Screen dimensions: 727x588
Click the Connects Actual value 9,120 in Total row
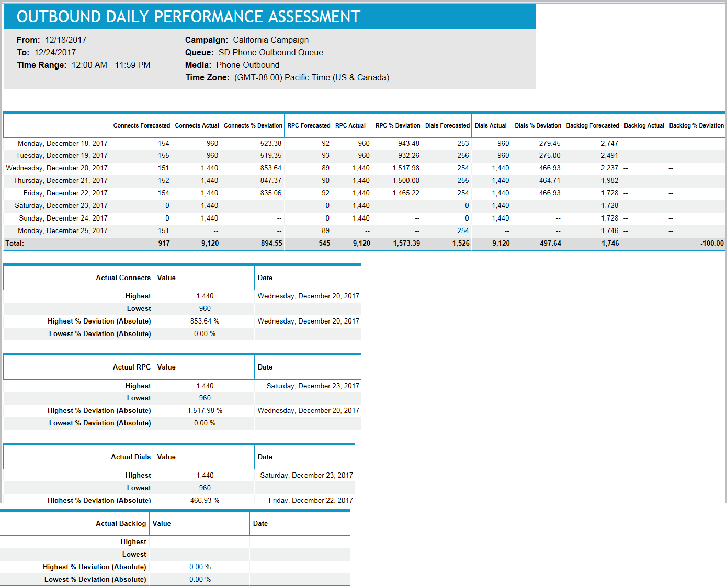tap(207, 243)
